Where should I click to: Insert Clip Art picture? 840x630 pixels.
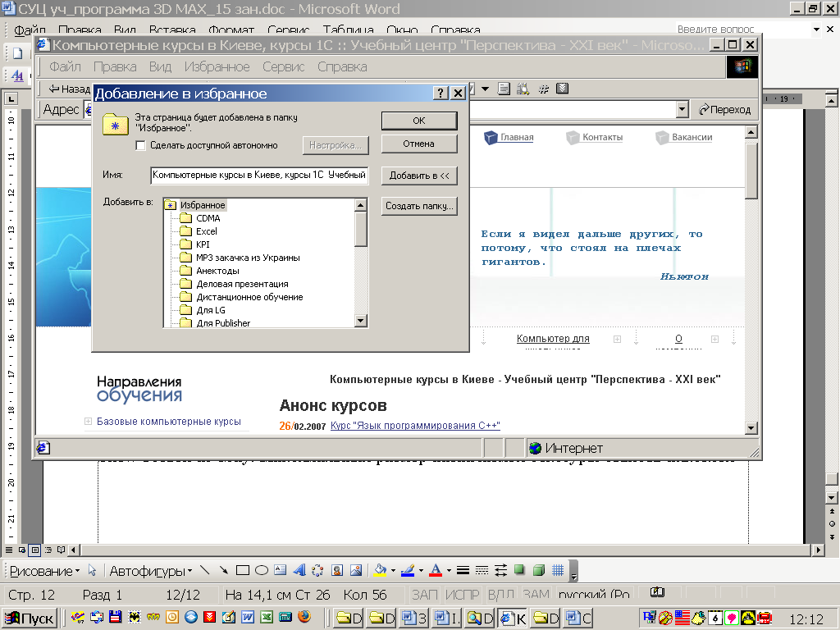click(x=337, y=571)
